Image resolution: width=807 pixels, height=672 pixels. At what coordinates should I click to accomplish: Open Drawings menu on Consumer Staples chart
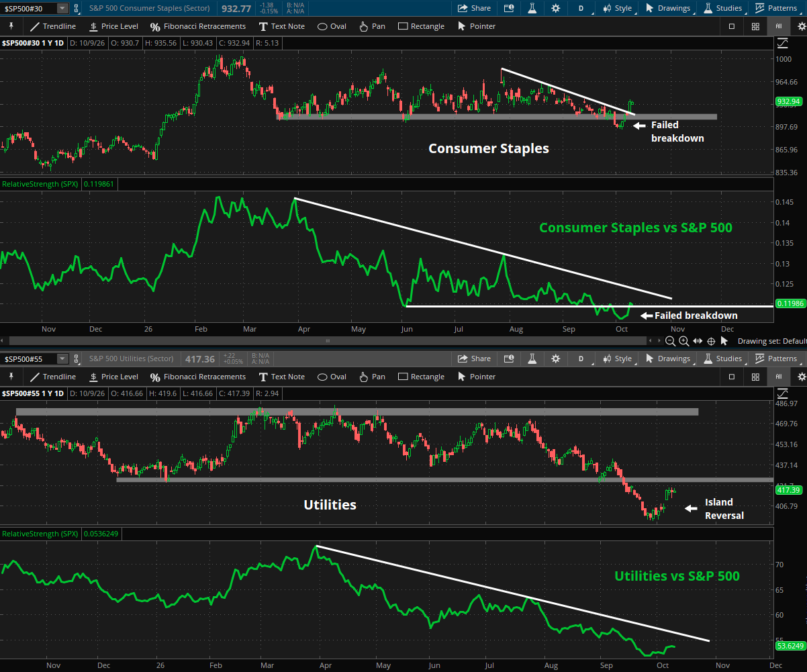[668, 8]
